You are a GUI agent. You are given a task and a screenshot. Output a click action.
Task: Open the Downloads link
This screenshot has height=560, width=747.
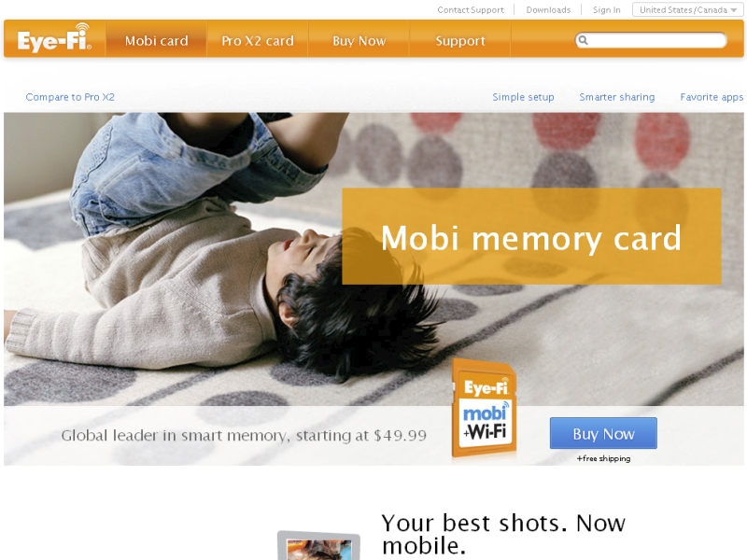tap(548, 10)
